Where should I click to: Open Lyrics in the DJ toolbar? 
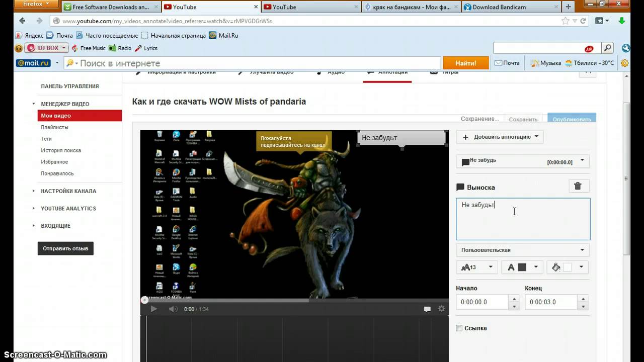coord(146,48)
